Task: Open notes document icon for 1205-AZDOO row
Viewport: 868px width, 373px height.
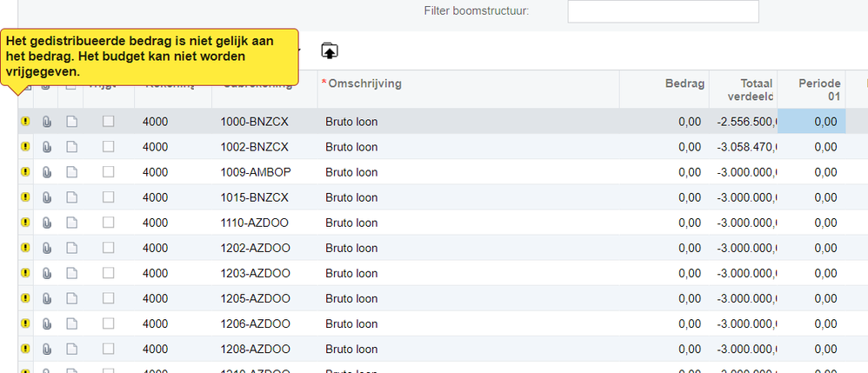Action: pyautogui.click(x=71, y=298)
